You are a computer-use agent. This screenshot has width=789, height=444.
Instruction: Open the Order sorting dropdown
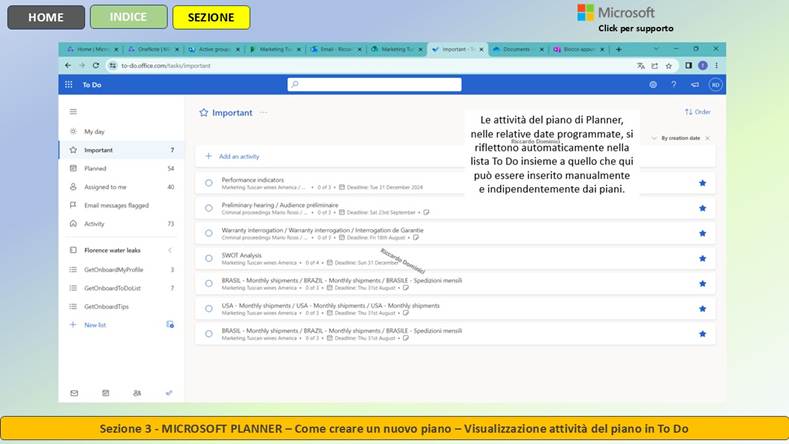click(697, 112)
